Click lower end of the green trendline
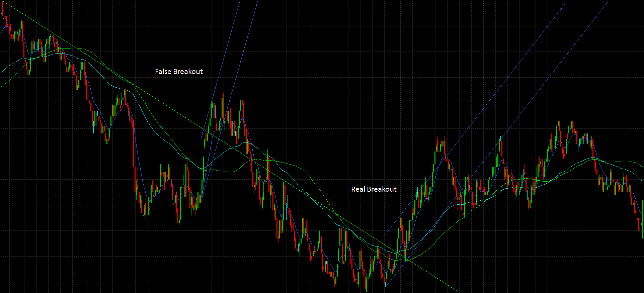644x293 pixels. click(x=458, y=292)
